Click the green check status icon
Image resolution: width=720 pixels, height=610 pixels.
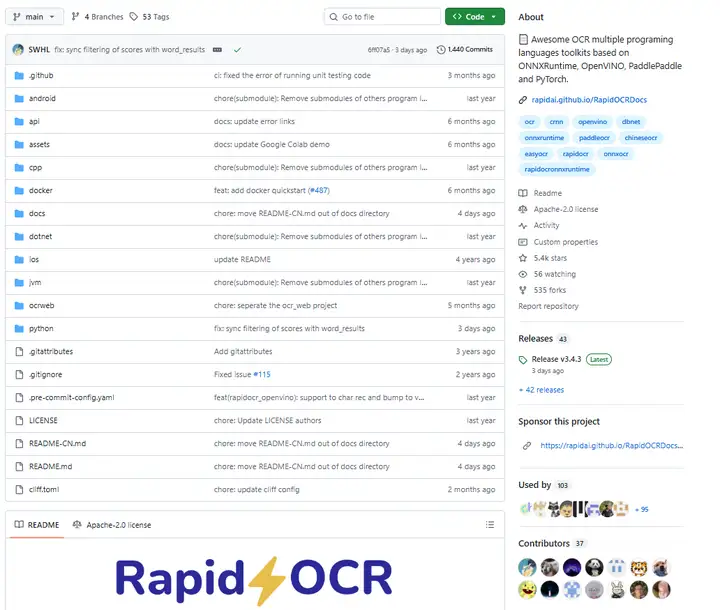tap(237, 50)
